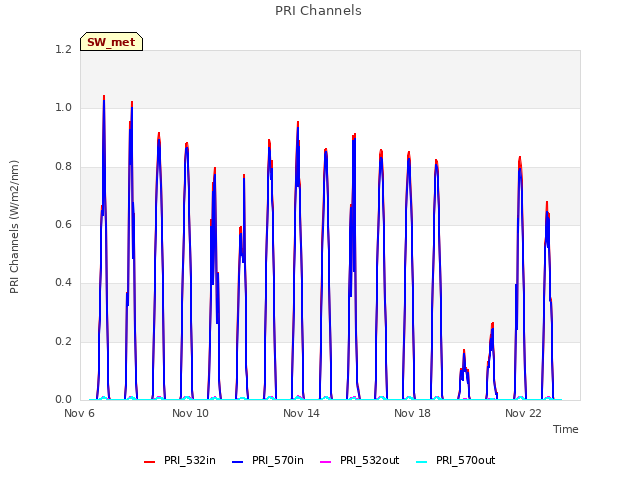Toggle the PRI_532in legend entry
Viewport: 640px width, 480px height.
point(180,461)
